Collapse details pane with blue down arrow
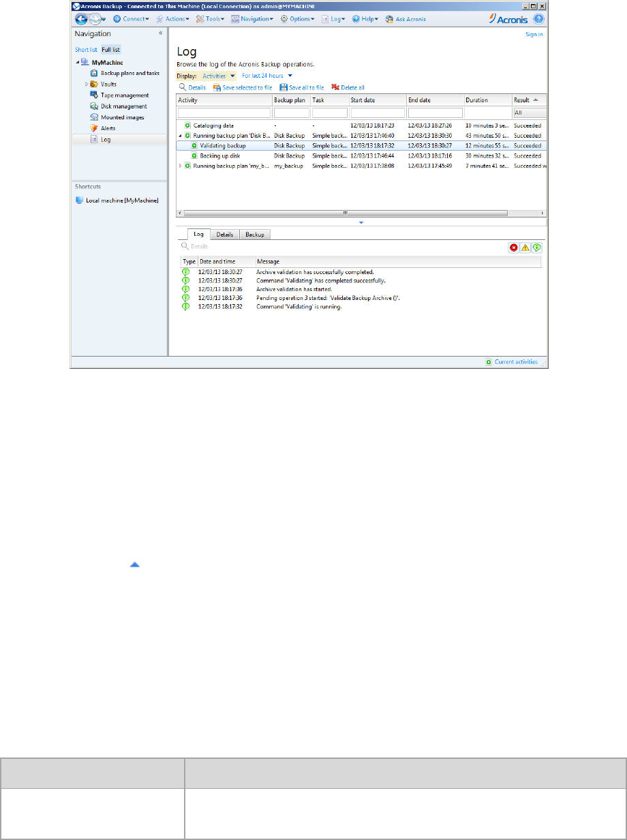The image size is (627, 840). pos(361,223)
